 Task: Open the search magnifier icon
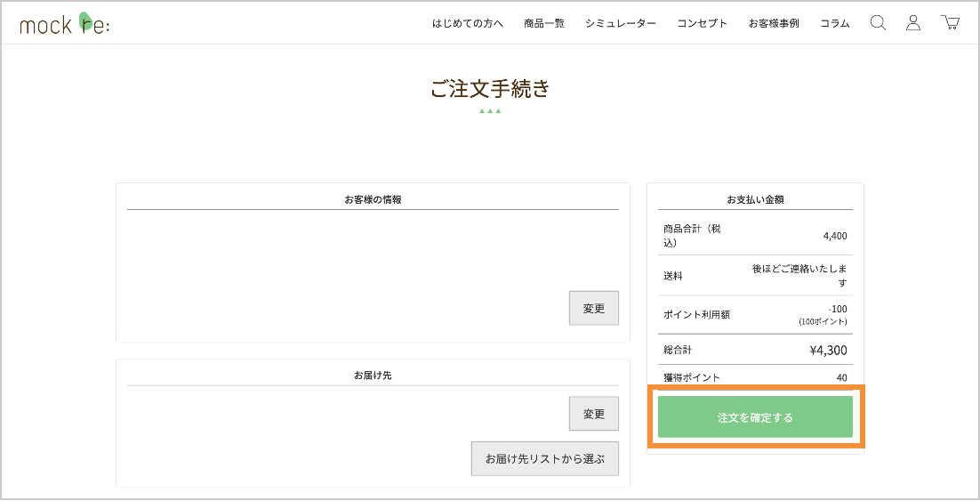[878, 23]
